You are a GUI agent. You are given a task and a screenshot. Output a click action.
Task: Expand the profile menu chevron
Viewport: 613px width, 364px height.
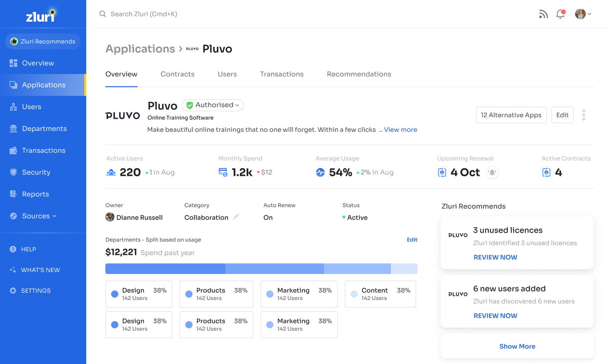click(590, 14)
